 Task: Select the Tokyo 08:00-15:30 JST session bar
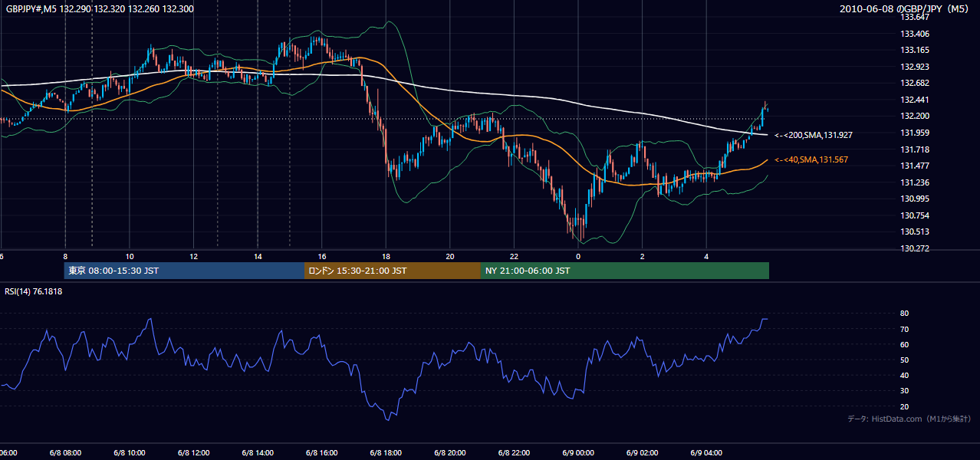tap(184, 271)
